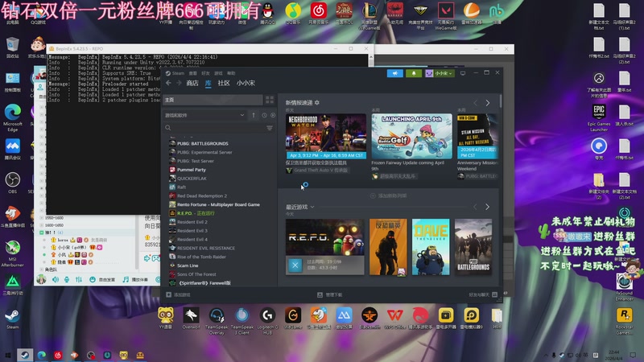
Task: Open the Windows Start button
Action: [x=7, y=355]
